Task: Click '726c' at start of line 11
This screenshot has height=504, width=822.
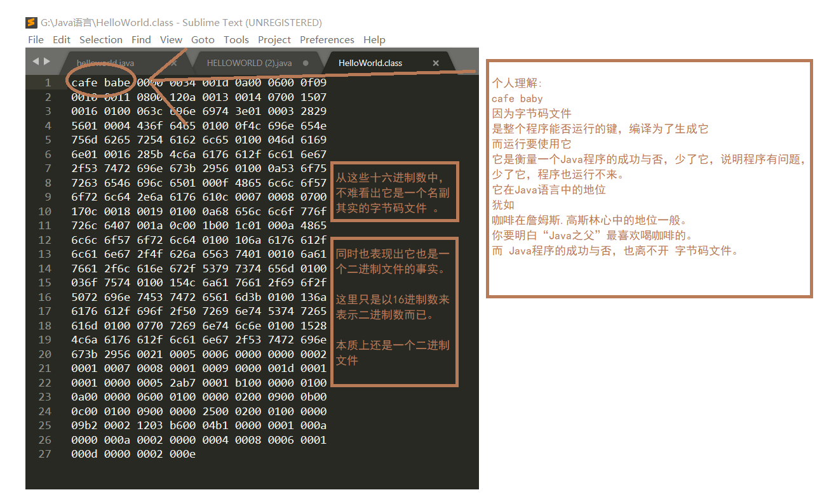Action: tap(84, 225)
